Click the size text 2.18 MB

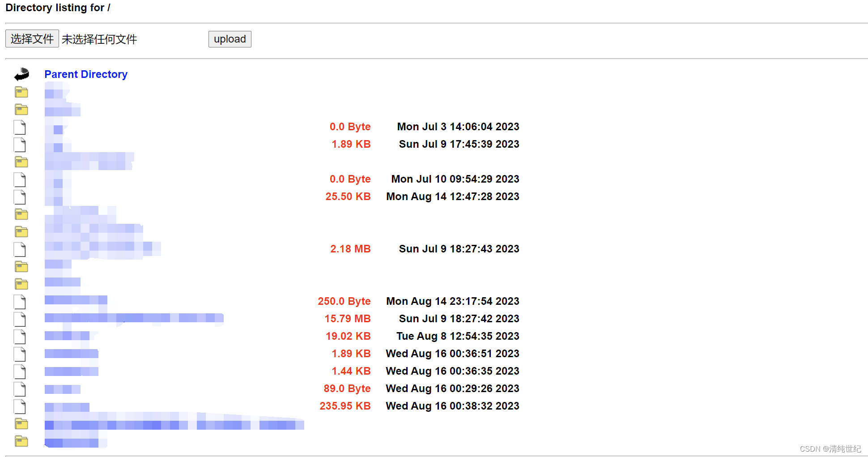pos(350,249)
